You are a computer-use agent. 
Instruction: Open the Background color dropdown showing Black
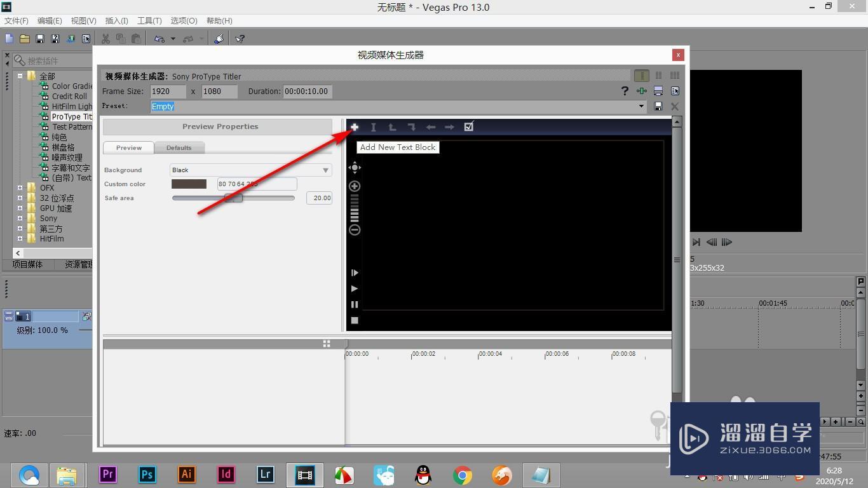251,170
